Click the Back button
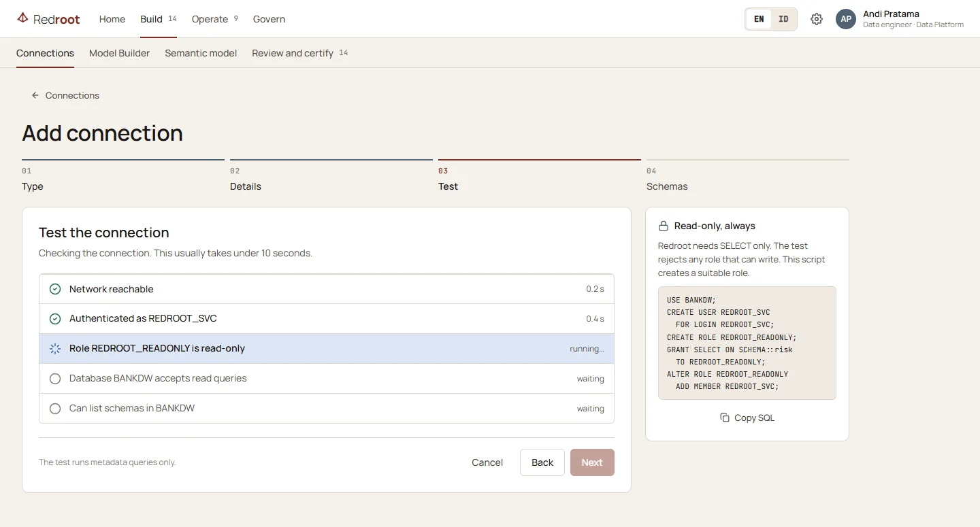This screenshot has height=527, width=980. point(542,462)
